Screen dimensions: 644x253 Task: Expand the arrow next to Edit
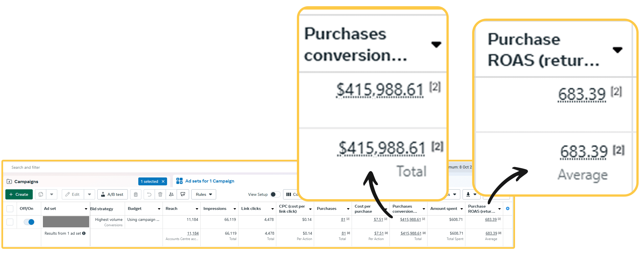[x=89, y=194]
